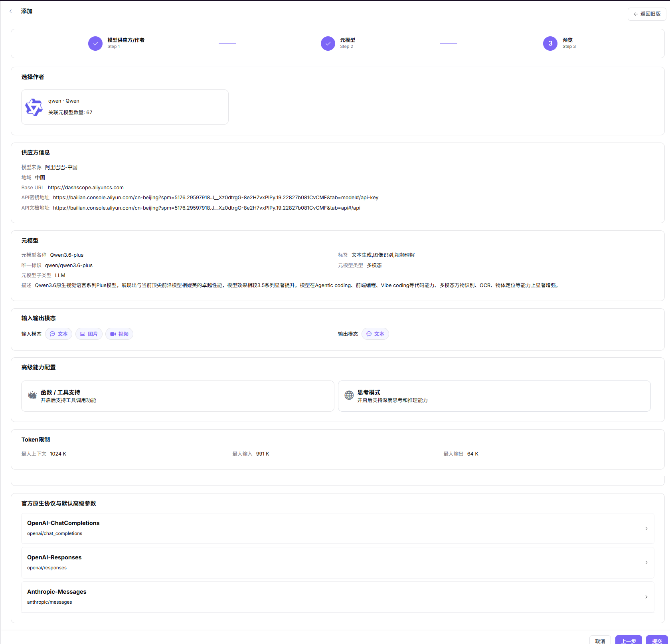Click the 高级能力配置 section heading
The image size is (670, 644).
click(39, 367)
